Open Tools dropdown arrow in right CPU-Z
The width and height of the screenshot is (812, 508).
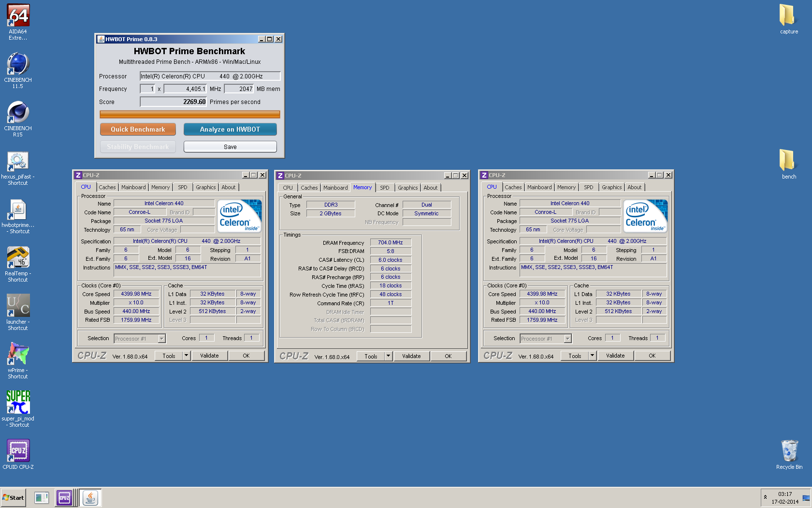pyautogui.click(x=592, y=356)
